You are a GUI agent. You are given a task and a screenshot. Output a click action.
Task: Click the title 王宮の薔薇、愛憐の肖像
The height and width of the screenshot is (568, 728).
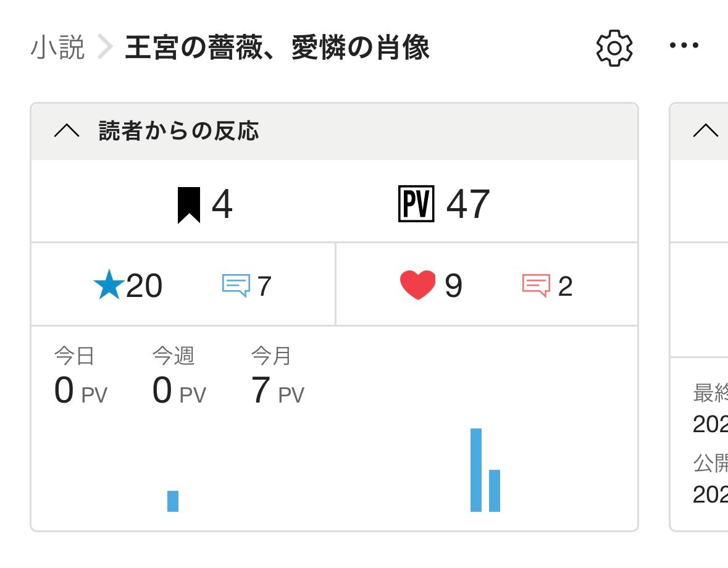coord(277,48)
